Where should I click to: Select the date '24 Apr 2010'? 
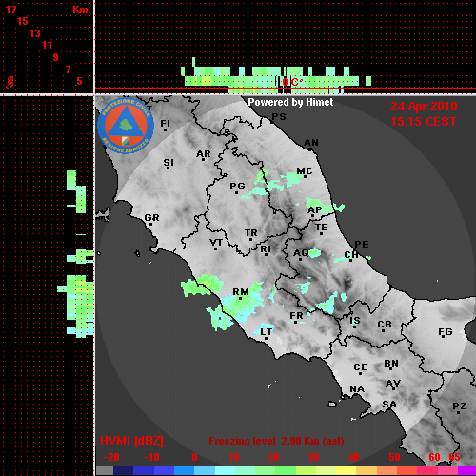click(424, 107)
